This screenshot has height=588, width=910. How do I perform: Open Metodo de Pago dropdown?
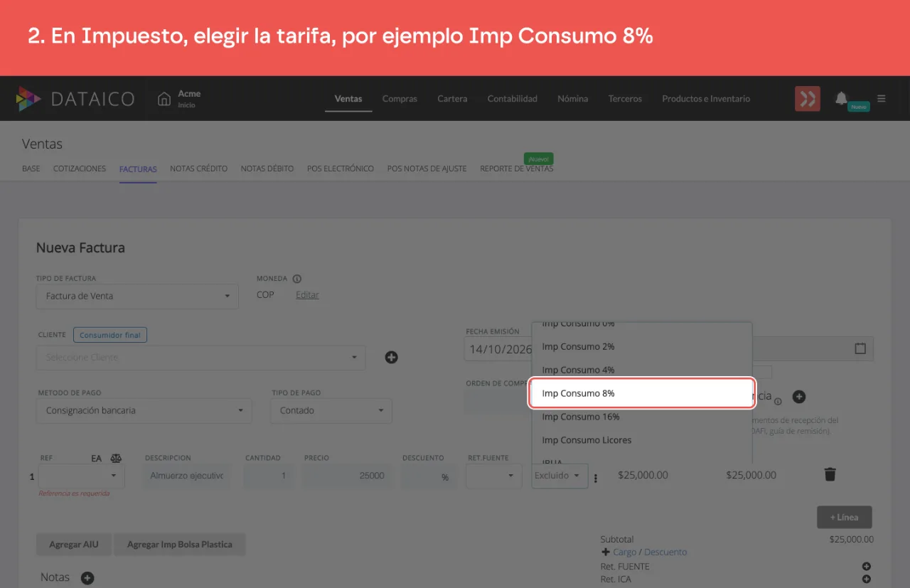coord(144,411)
